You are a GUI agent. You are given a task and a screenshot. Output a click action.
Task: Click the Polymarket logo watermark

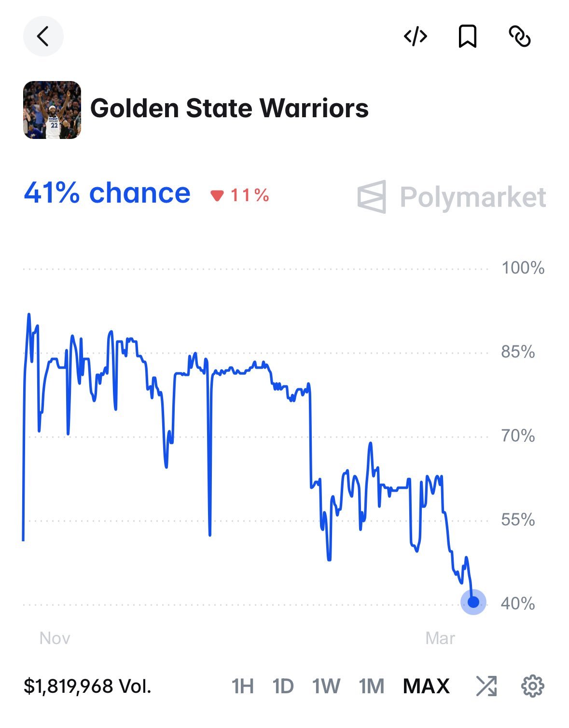pyautogui.click(x=452, y=197)
